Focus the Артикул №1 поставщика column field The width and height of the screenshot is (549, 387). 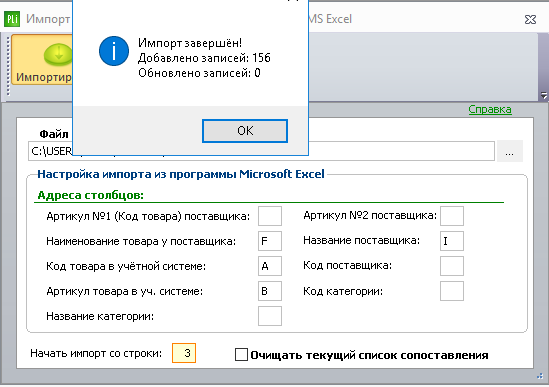pyautogui.click(x=270, y=216)
